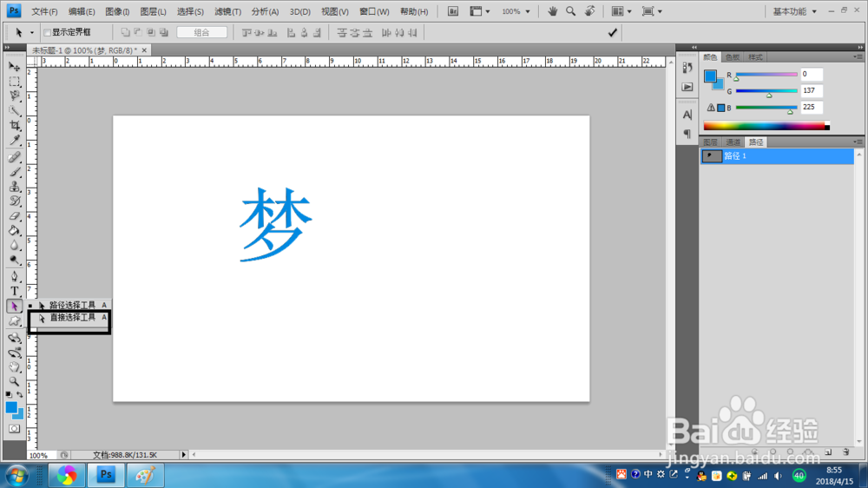Select the Eyedropper tool
This screenshot has height=488, width=868.
(15, 140)
